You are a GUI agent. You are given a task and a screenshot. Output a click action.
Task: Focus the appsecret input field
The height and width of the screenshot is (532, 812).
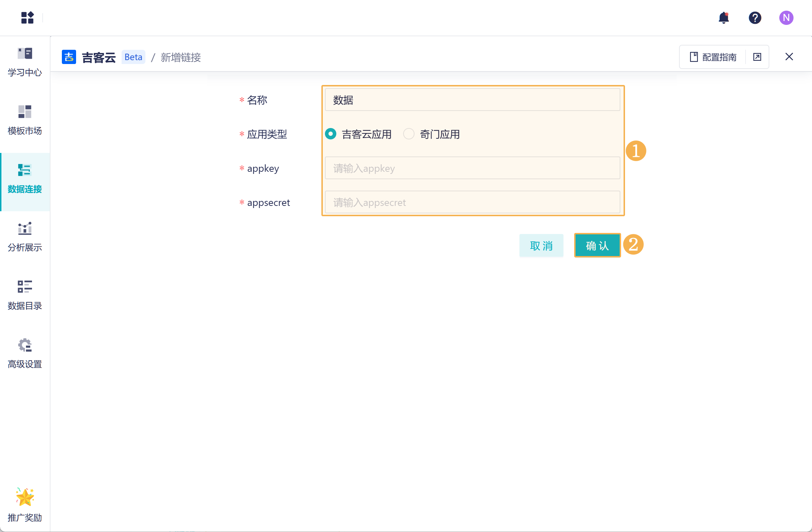click(x=472, y=202)
